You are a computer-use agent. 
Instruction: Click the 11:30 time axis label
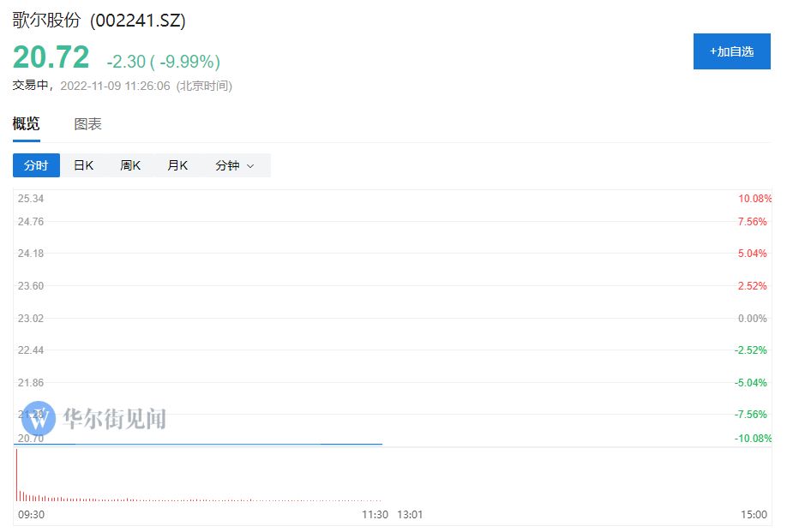(x=375, y=515)
